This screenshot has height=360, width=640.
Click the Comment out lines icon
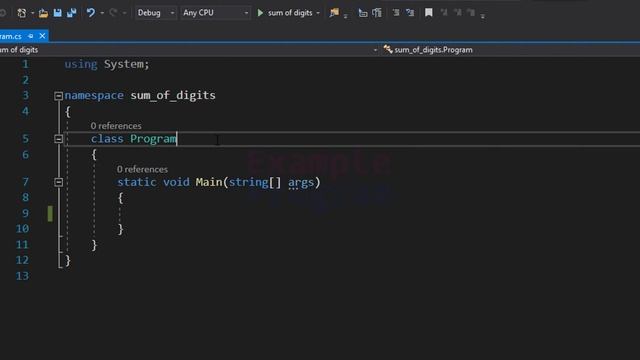(396, 13)
